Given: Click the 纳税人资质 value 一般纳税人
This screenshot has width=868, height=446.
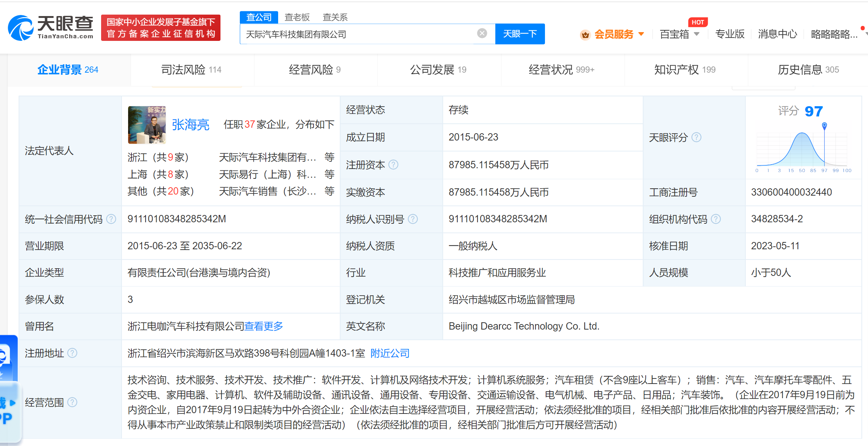Looking at the screenshot, I should [473, 246].
